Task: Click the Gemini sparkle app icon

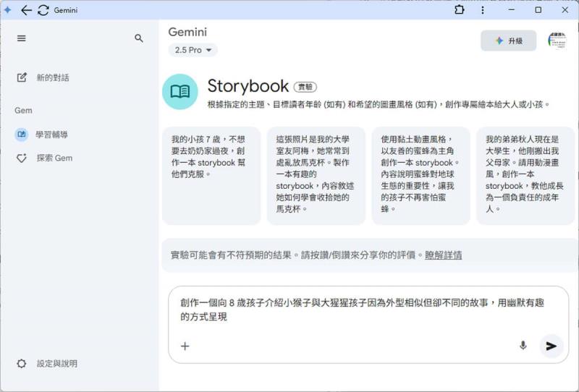Action: click(x=8, y=10)
